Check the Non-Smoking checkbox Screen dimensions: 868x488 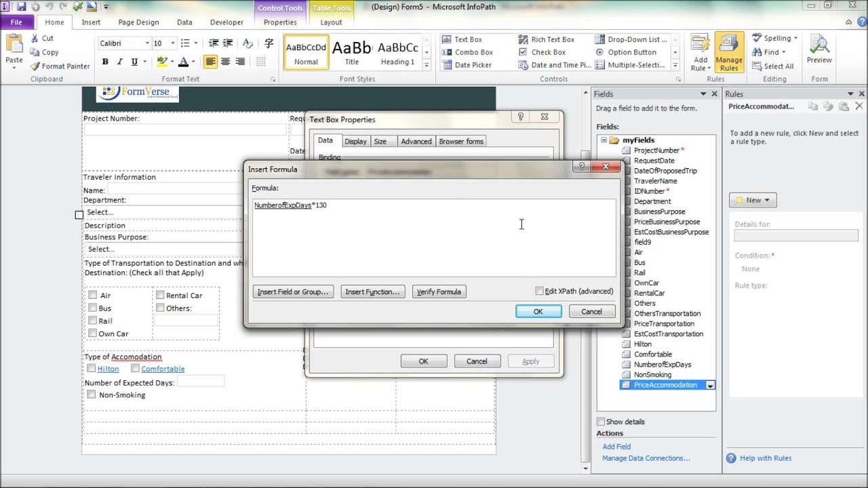[91, 394]
